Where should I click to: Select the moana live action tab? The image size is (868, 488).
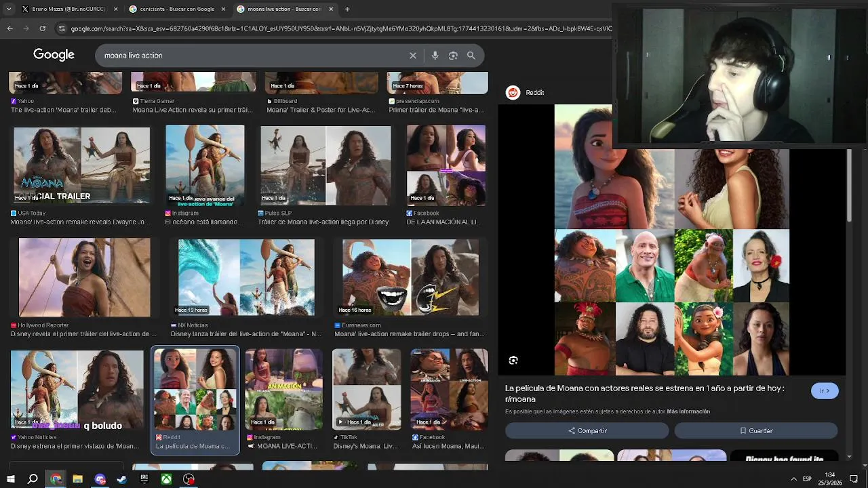285,9
